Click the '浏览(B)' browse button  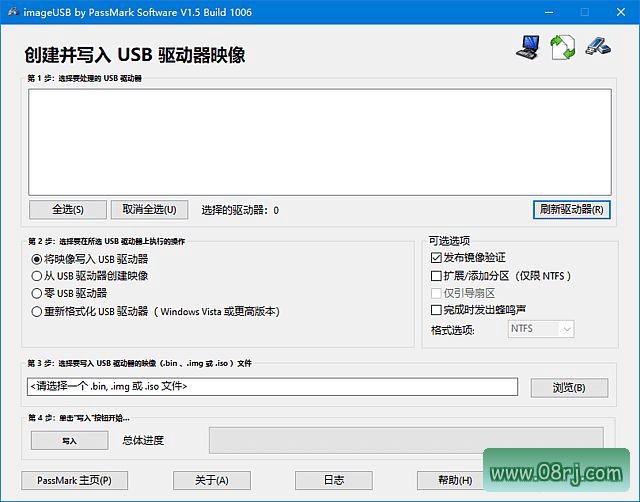pos(569,388)
